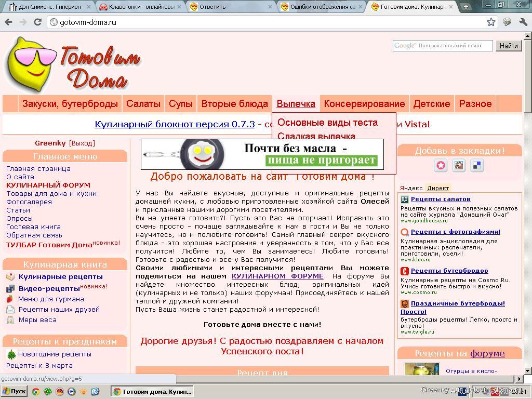Image resolution: width=532 pixels, height=399 pixels.
Task: Click the Christmas tree icon beside Новогодние рецепты
Action: pyautogui.click(x=11, y=354)
